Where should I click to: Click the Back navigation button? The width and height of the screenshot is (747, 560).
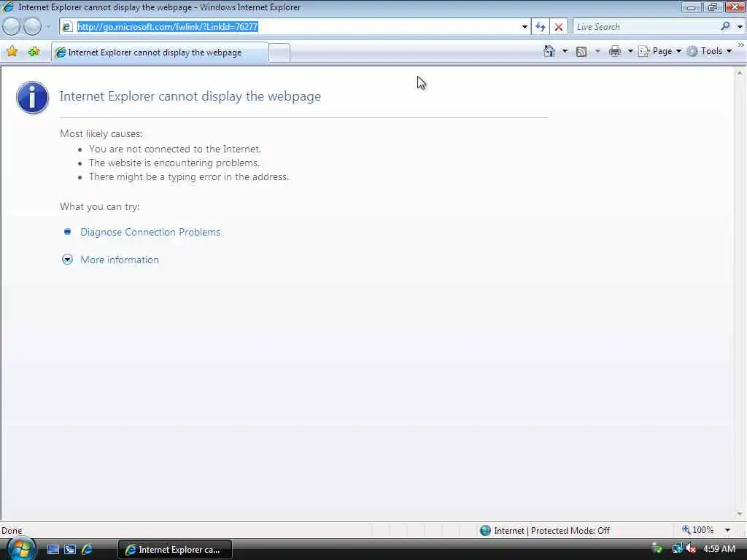coord(11,27)
